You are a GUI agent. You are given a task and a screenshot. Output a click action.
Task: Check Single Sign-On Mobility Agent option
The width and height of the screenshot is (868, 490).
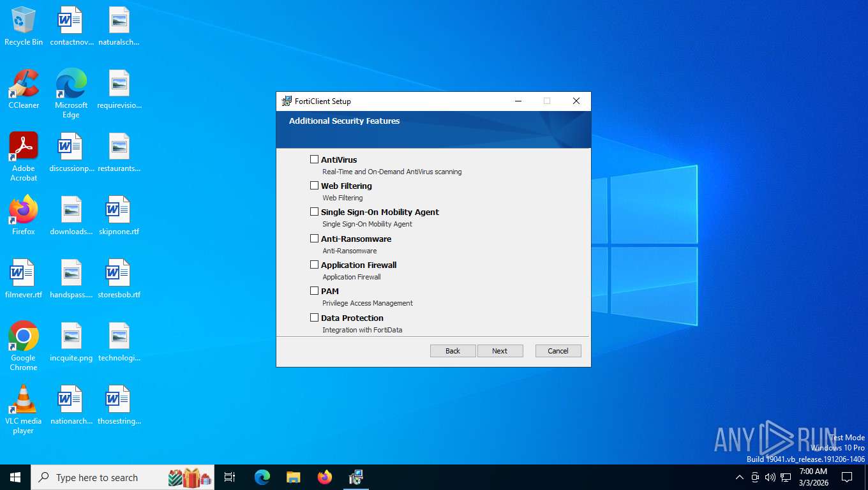[x=314, y=212]
